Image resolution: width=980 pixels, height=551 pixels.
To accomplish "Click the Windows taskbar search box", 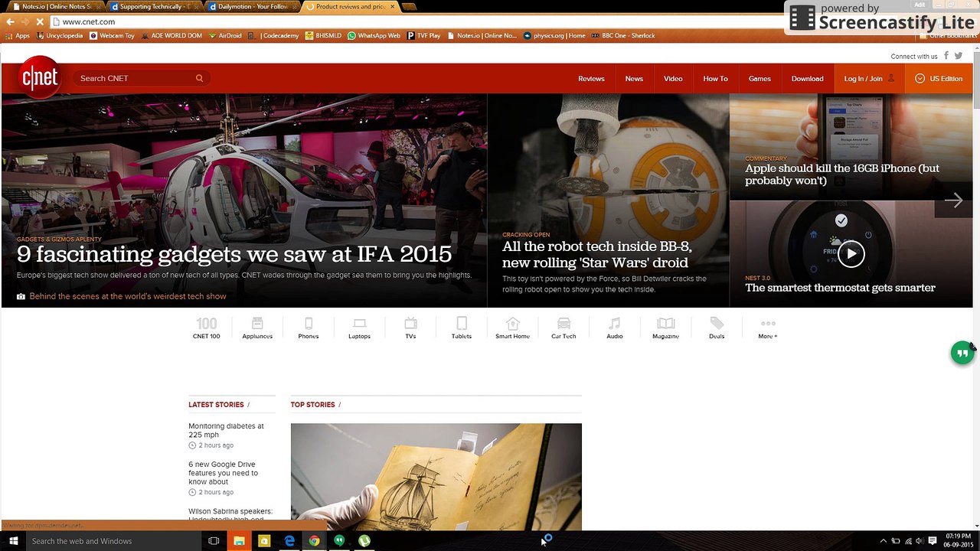I will point(113,541).
